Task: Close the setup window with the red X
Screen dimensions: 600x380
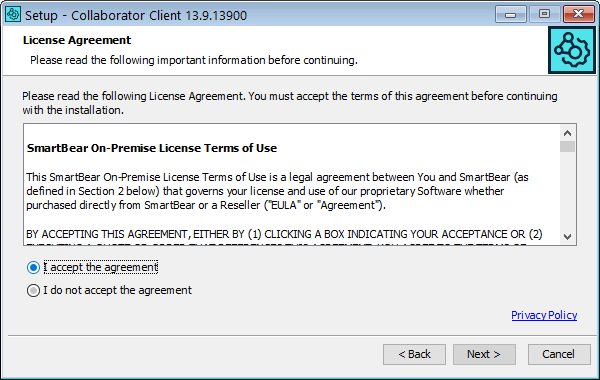Action: pyautogui.click(x=579, y=15)
